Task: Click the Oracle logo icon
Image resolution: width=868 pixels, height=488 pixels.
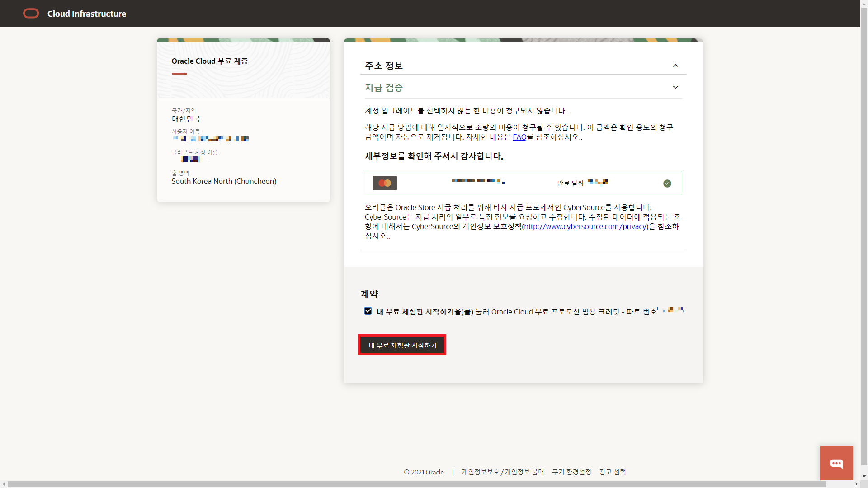Action: coord(31,14)
